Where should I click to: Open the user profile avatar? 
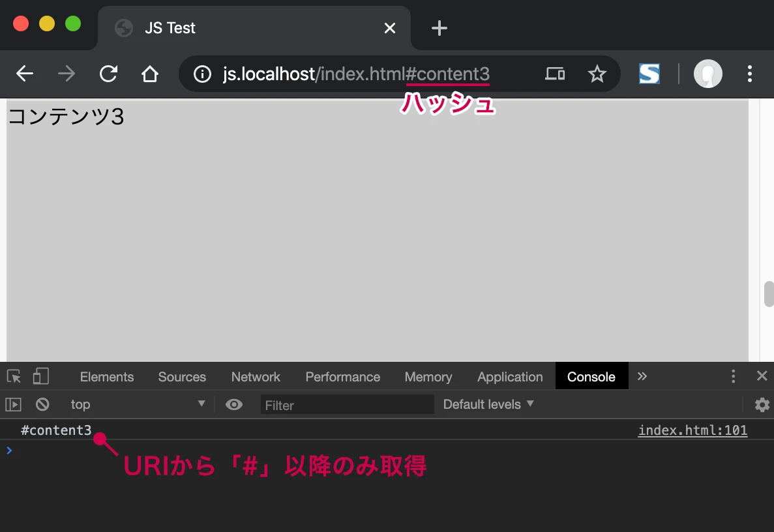(708, 74)
